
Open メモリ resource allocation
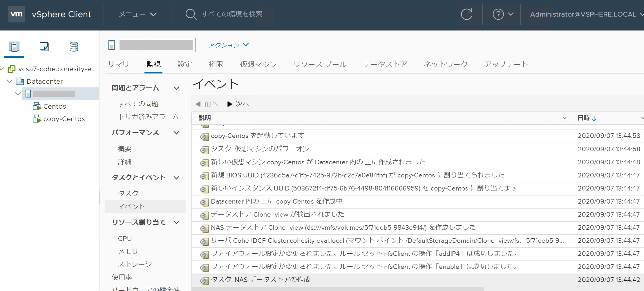tap(128, 251)
